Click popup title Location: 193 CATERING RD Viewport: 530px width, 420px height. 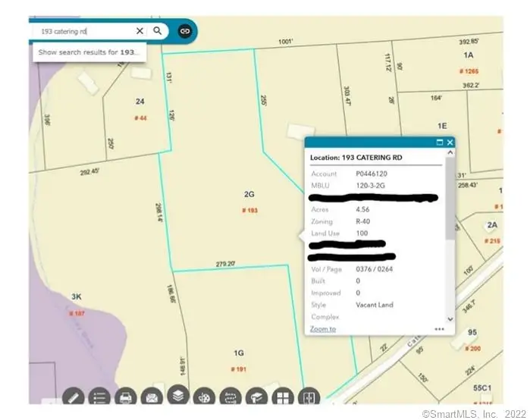(x=356, y=158)
